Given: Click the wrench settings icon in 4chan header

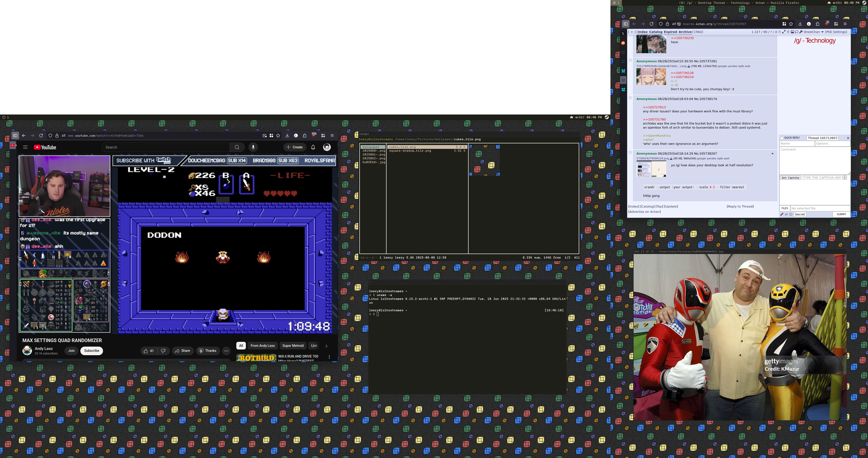Looking at the screenshot, I should pyautogui.click(x=801, y=32).
